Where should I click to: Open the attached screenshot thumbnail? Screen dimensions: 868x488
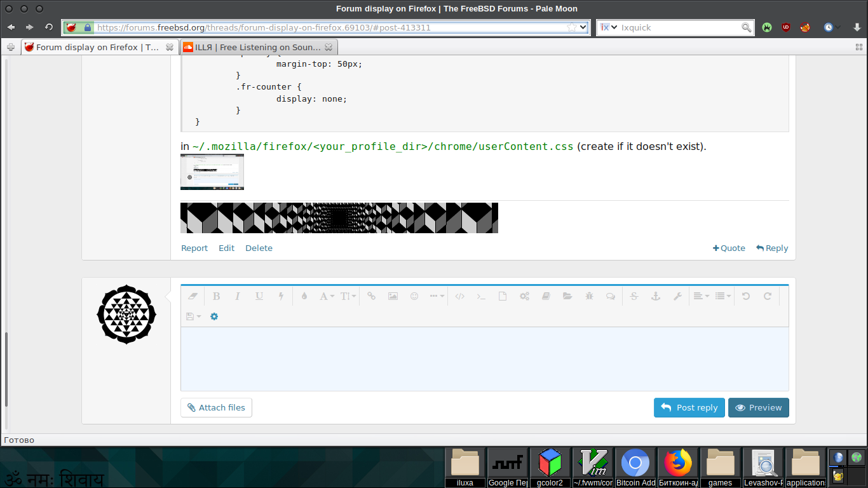point(212,172)
